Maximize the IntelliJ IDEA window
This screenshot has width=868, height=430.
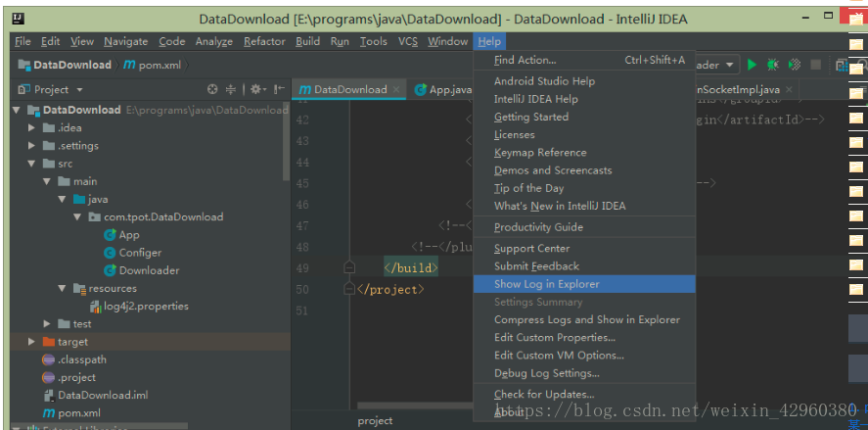828,15
